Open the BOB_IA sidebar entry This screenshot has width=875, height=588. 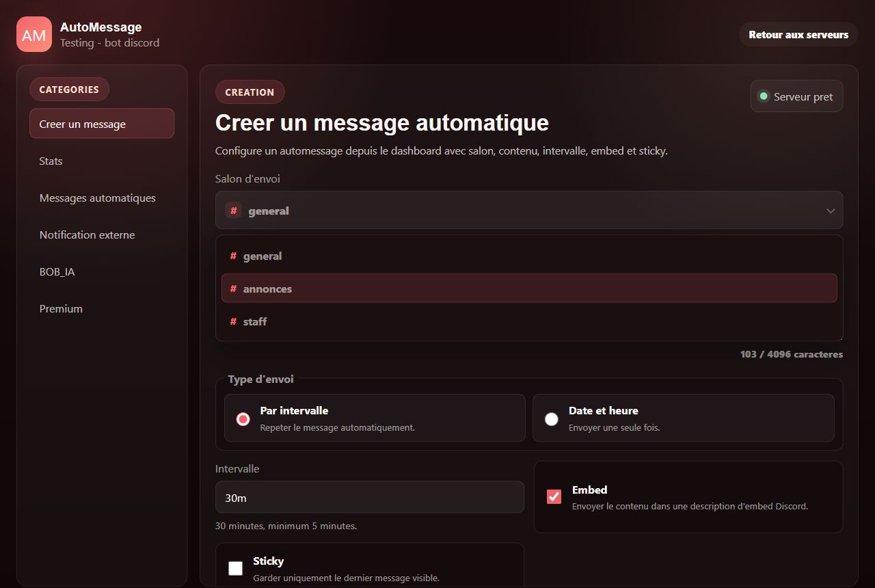pos(102,272)
